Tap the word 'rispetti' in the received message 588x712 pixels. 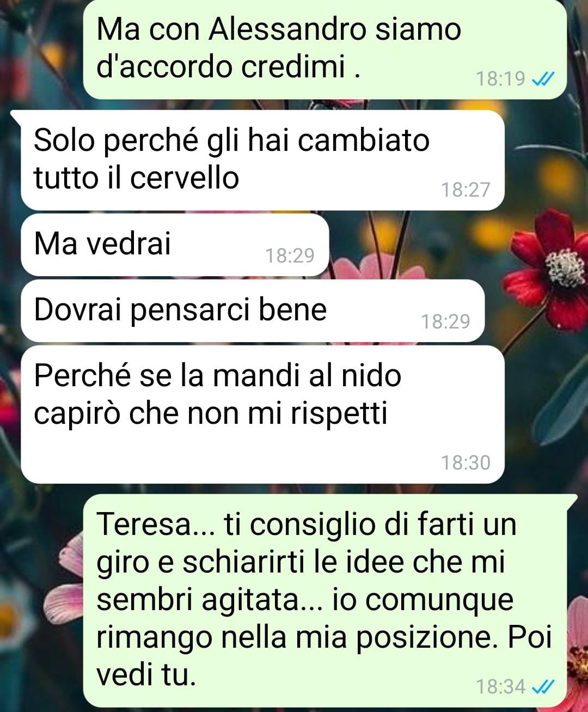pos(339,413)
